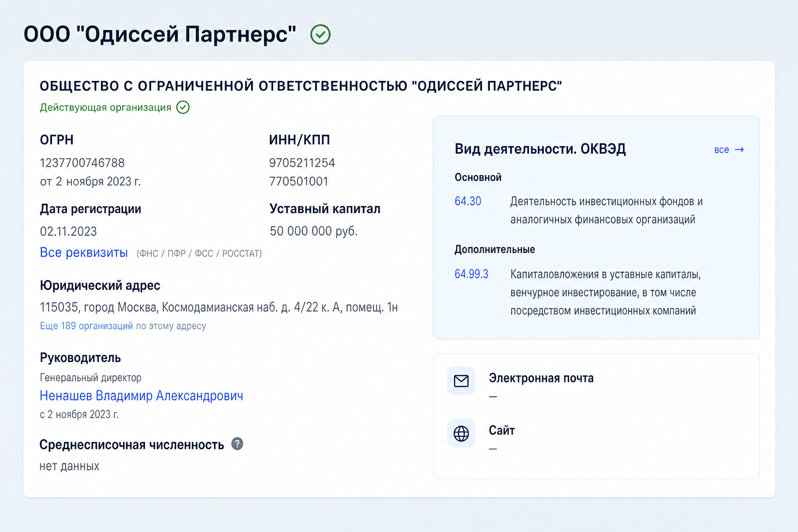
Task: Click description Деятельность инвестиционных фондов
Action: (x=606, y=210)
